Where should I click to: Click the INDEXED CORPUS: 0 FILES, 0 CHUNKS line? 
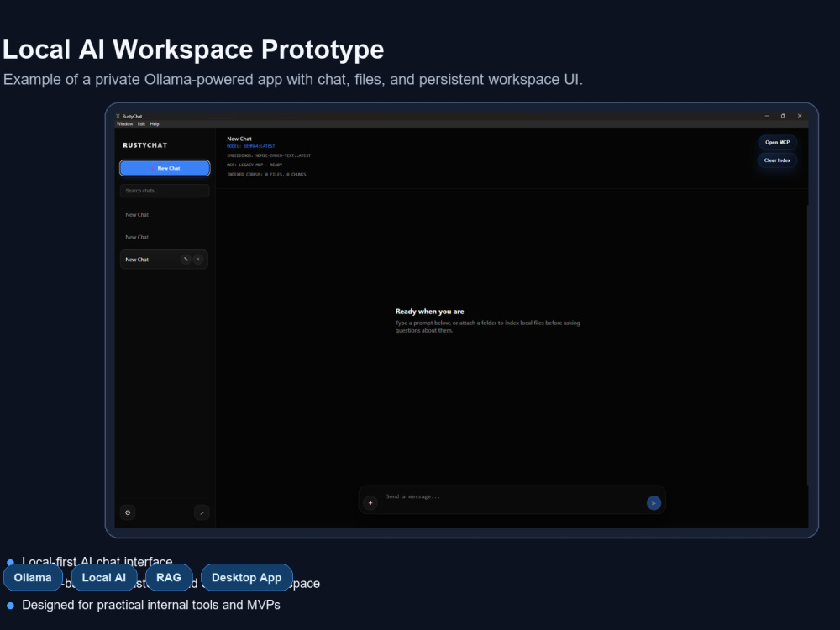click(x=267, y=175)
